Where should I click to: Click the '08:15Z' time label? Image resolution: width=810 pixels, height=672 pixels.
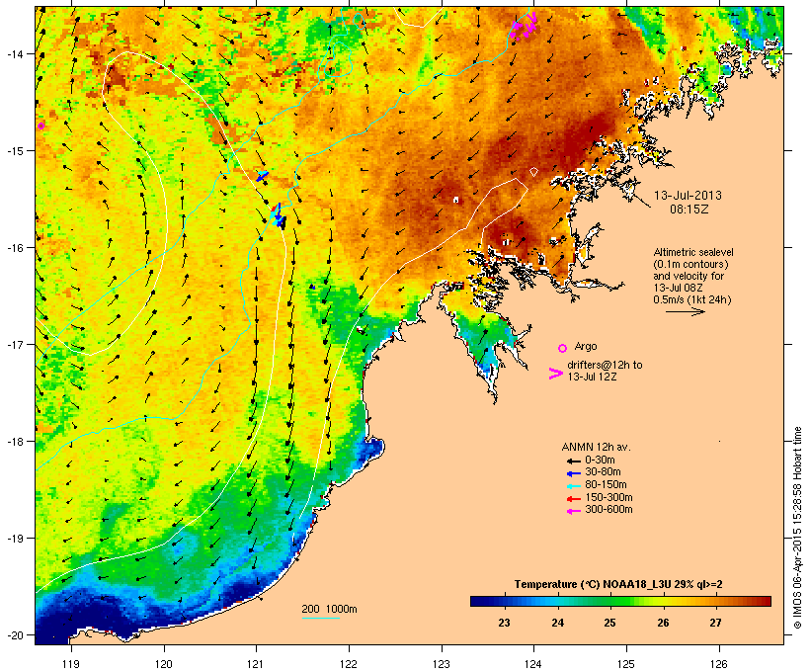689,210
